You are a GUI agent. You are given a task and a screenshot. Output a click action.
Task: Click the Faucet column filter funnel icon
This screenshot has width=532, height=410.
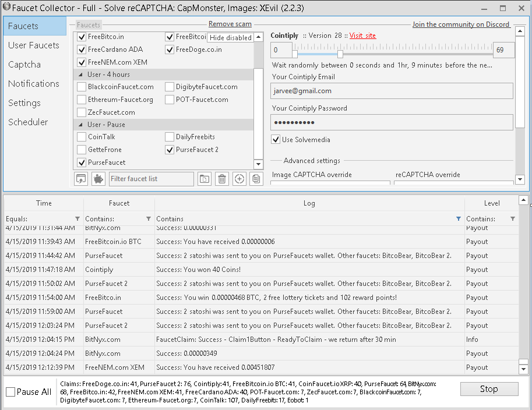click(148, 219)
